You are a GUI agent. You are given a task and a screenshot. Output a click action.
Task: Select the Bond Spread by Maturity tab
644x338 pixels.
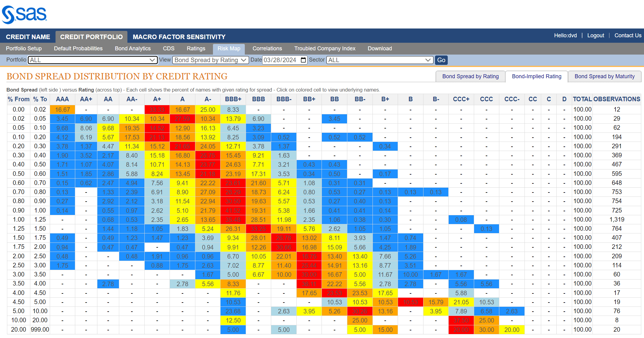point(605,76)
